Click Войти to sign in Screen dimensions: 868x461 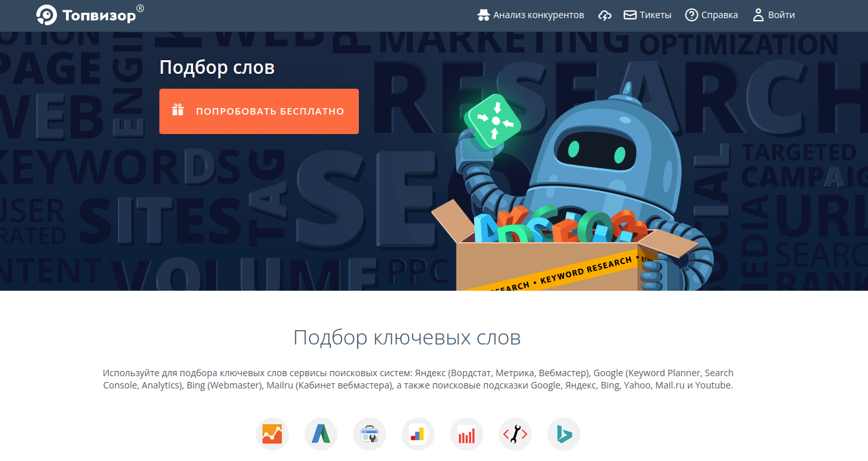coord(773,15)
